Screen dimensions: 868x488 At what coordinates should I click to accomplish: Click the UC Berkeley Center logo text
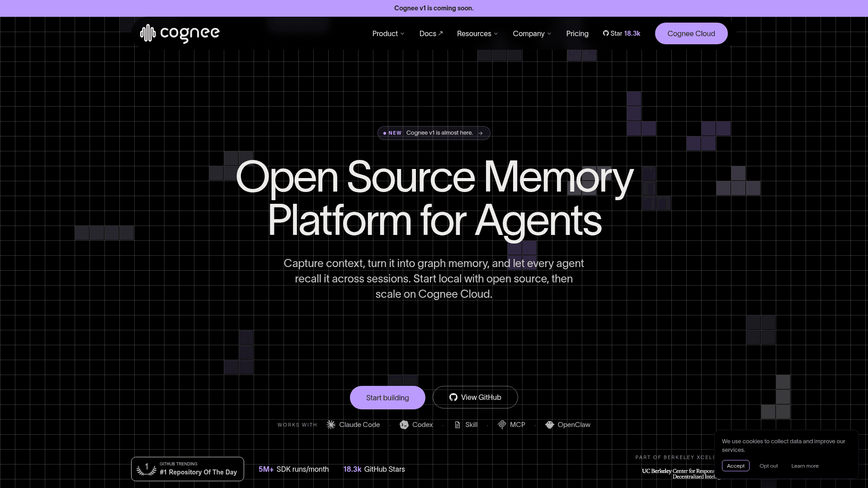679,474
